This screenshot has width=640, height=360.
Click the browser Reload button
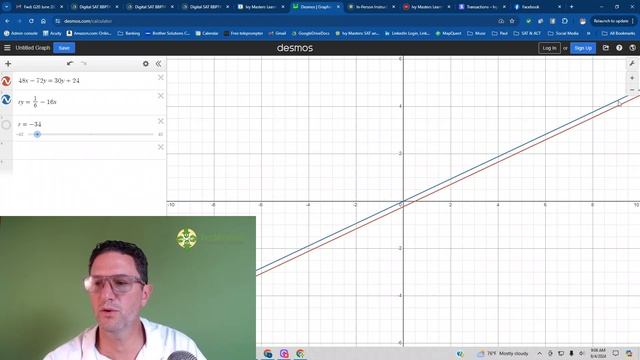click(x=31, y=21)
